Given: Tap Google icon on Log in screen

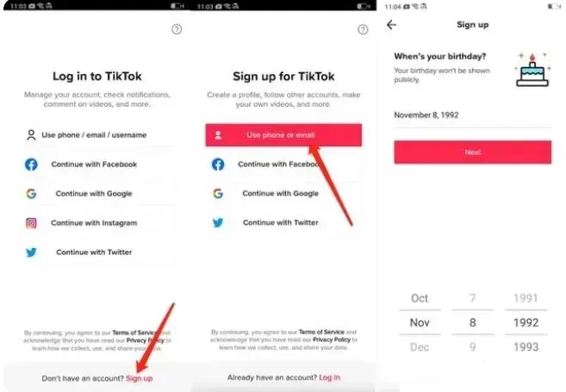Looking at the screenshot, I should (x=31, y=194).
